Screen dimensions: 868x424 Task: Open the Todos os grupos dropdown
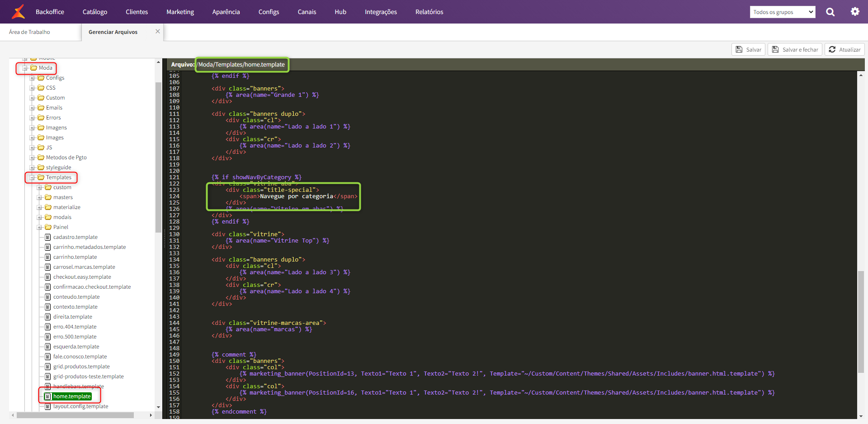[x=783, y=12]
